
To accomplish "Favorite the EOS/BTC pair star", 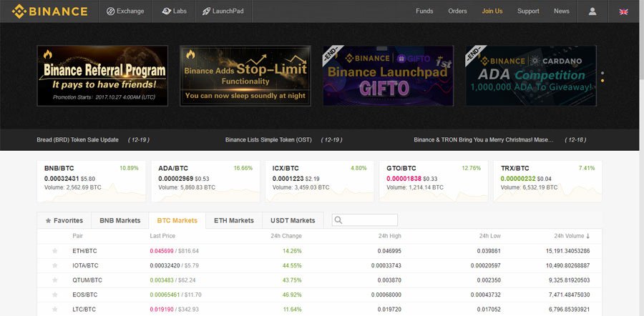I will click(x=54, y=295).
